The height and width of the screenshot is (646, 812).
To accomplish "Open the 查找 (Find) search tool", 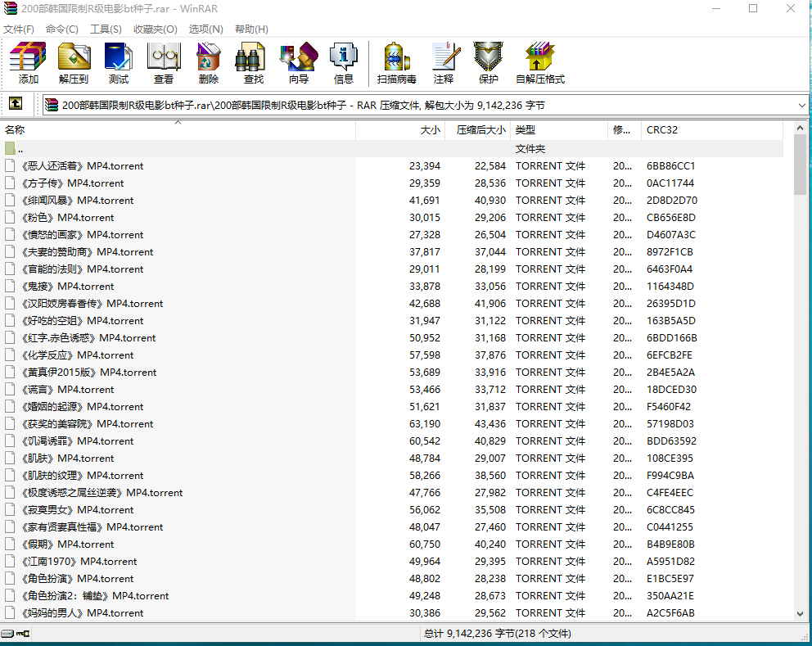I will point(254,63).
